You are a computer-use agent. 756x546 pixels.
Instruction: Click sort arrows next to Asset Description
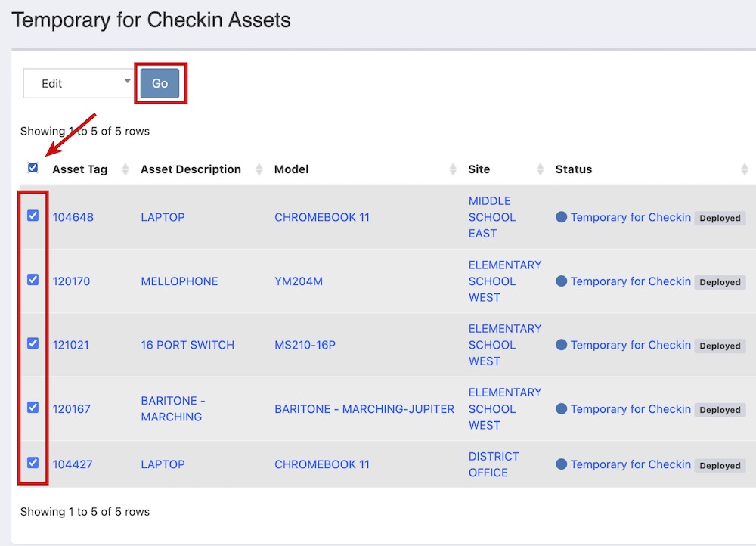[x=259, y=169]
